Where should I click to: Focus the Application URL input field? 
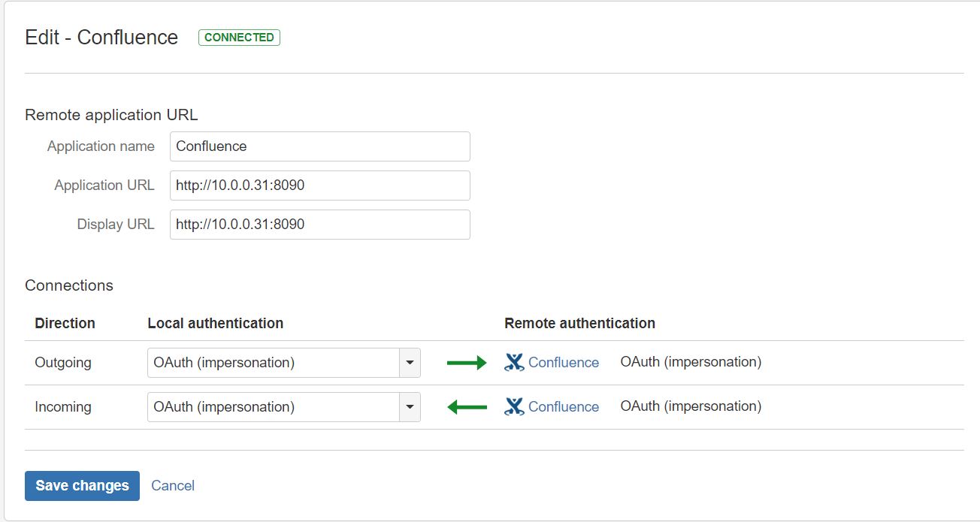tap(320, 186)
